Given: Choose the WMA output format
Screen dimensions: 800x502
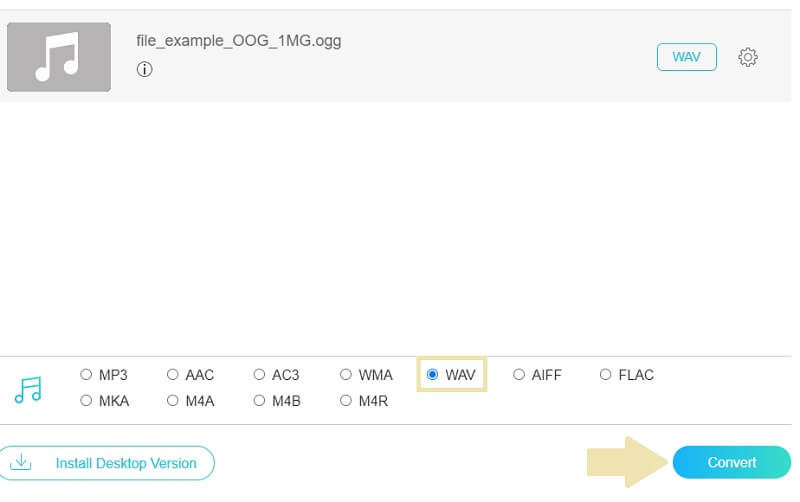Looking at the screenshot, I should tap(346, 375).
